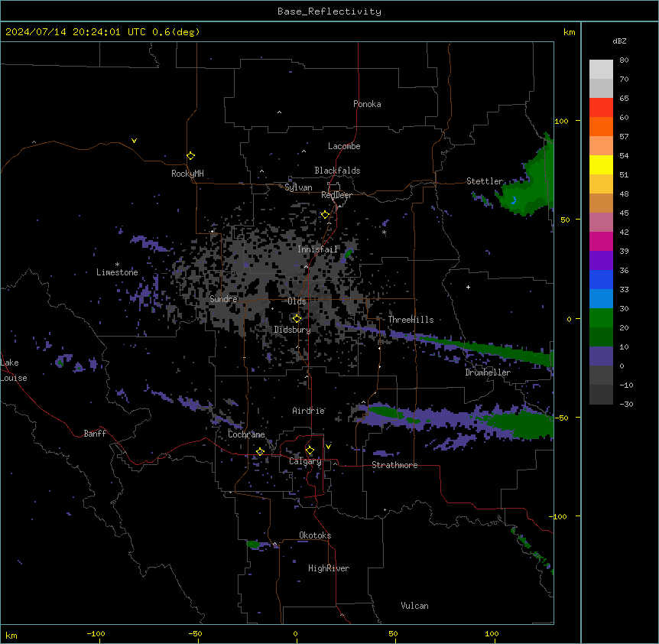
Task: Click the Banff town label
Action: (x=95, y=434)
